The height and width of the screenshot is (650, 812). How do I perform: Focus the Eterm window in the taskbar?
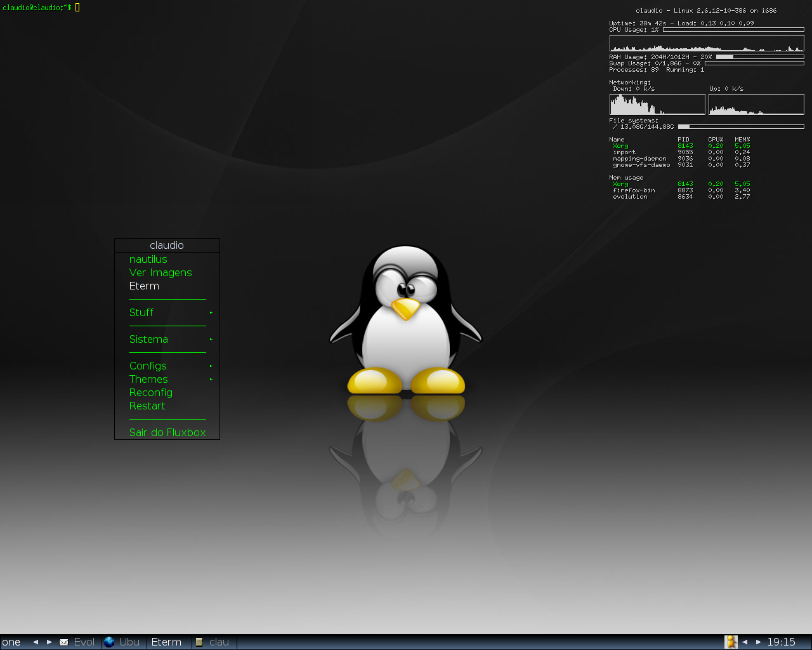pos(169,642)
